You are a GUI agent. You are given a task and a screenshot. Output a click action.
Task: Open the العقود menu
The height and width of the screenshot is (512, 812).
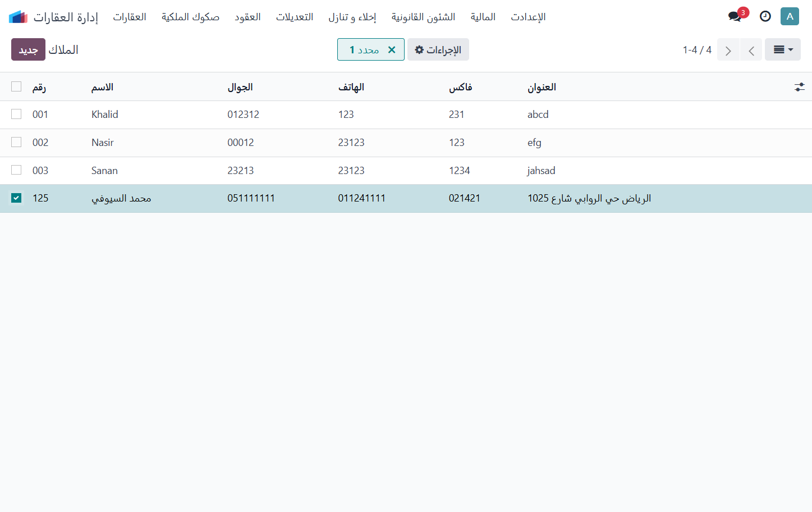[247, 17]
